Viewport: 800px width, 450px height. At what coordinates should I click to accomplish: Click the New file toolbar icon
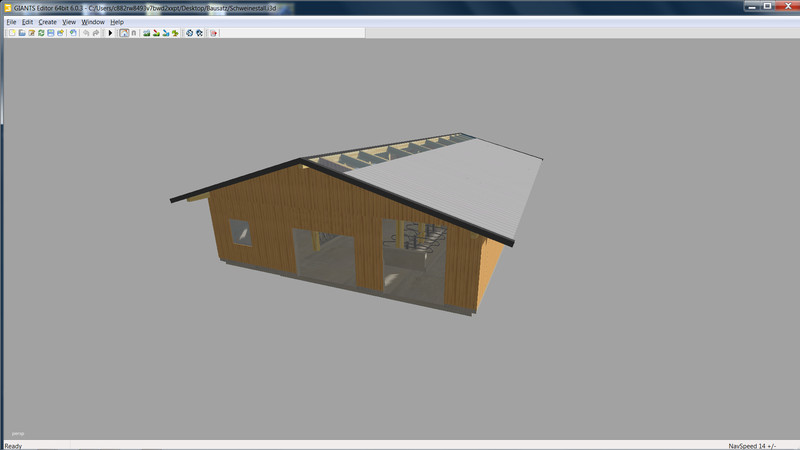11,33
